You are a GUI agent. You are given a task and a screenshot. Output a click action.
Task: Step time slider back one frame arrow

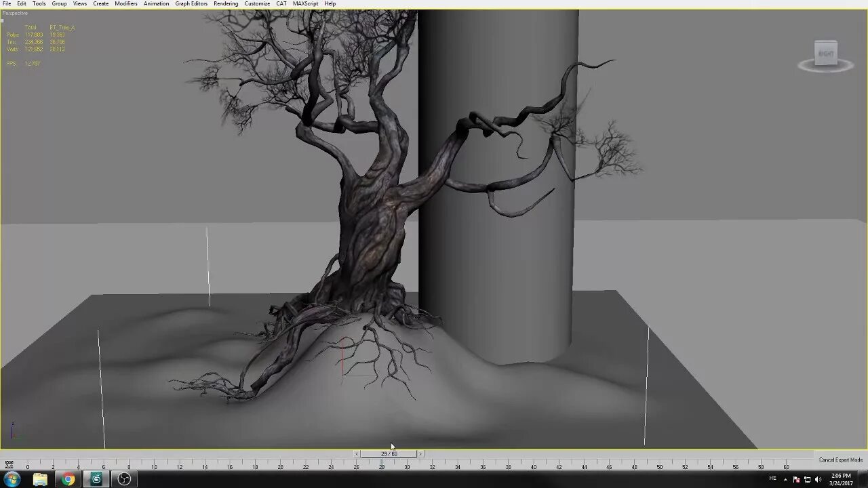(357, 454)
